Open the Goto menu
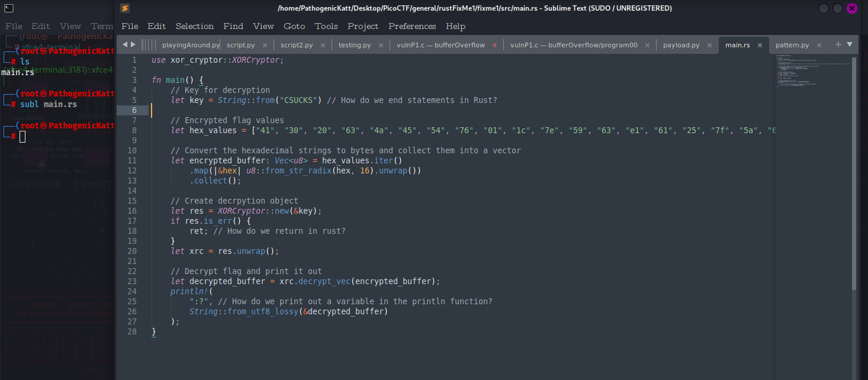Screen dimensions: 868x380 [x=294, y=26]
